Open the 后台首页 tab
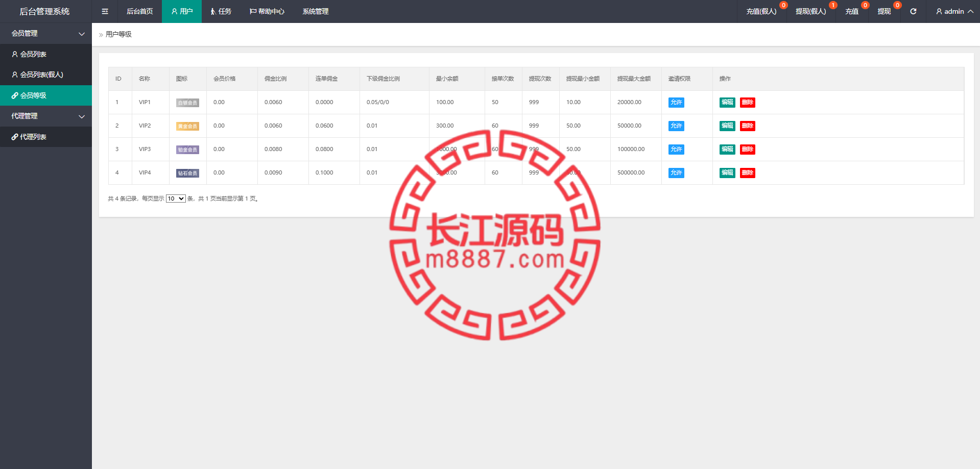 [139, 11]
